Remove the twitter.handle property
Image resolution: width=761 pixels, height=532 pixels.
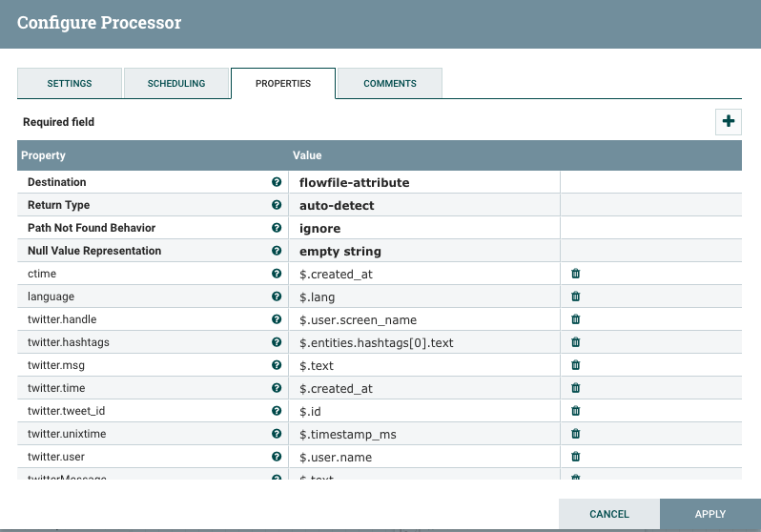(575, 319)
